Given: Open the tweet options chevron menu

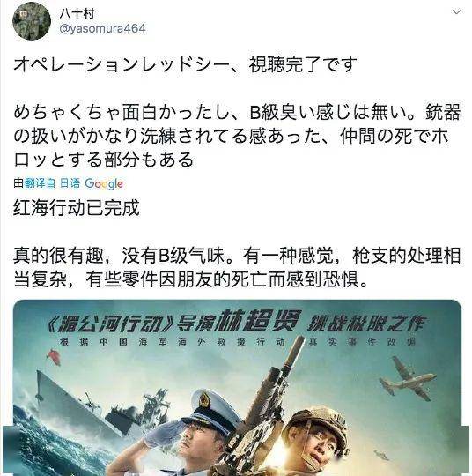Looking at the screenshot, I should coord(456,11).
